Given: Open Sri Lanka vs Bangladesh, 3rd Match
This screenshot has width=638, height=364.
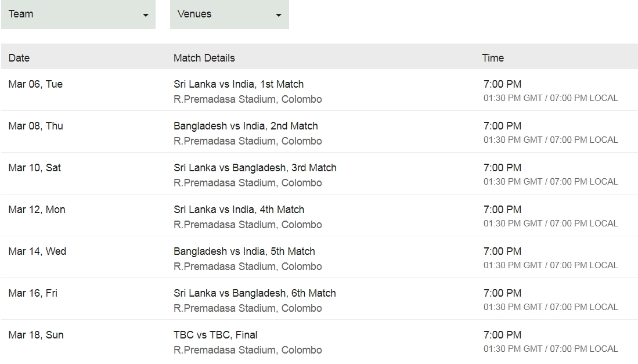Looking at the screenshot, I should [x=255, y=168].
